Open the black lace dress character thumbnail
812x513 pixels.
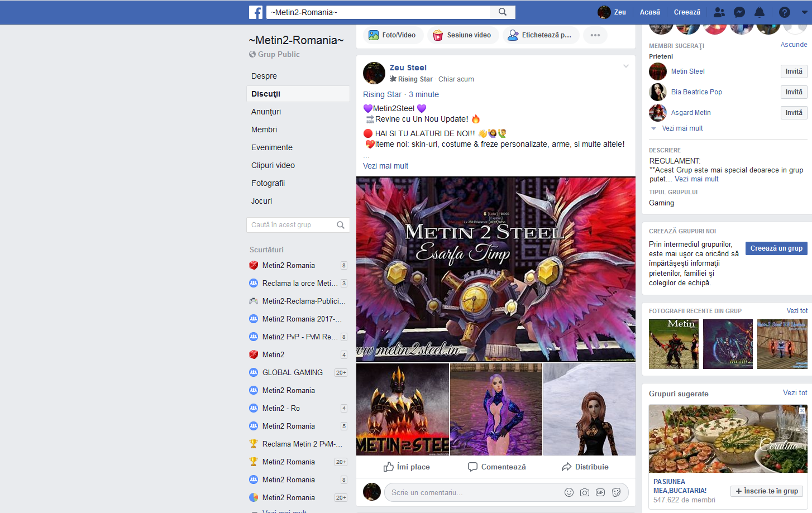point(589,409)
